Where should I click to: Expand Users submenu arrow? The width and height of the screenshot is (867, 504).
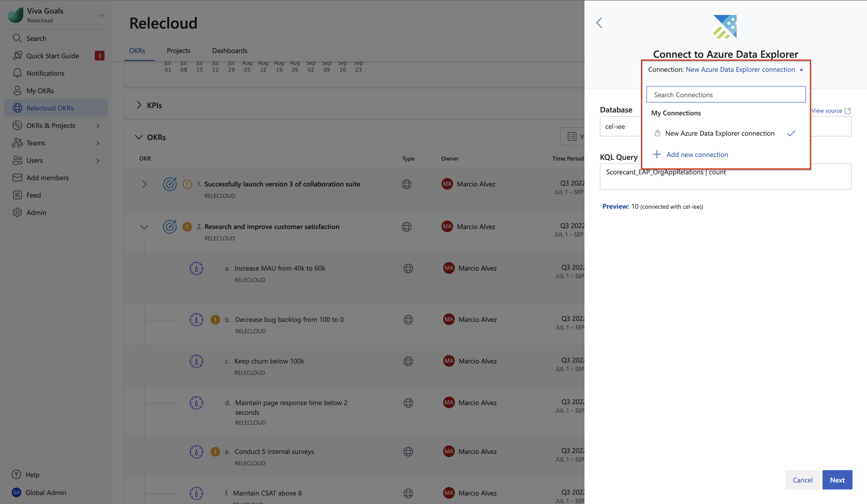pyautogui.click(x=98, y=161)
